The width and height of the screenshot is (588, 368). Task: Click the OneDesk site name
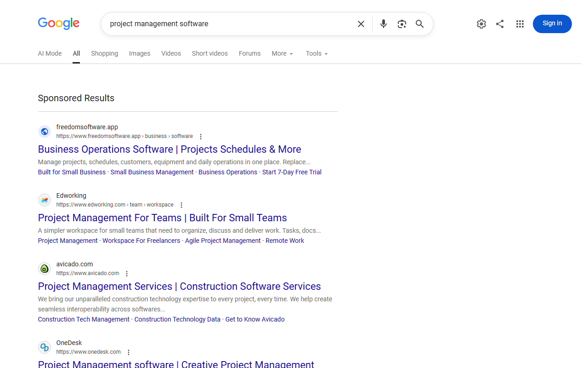pos(69,343)
